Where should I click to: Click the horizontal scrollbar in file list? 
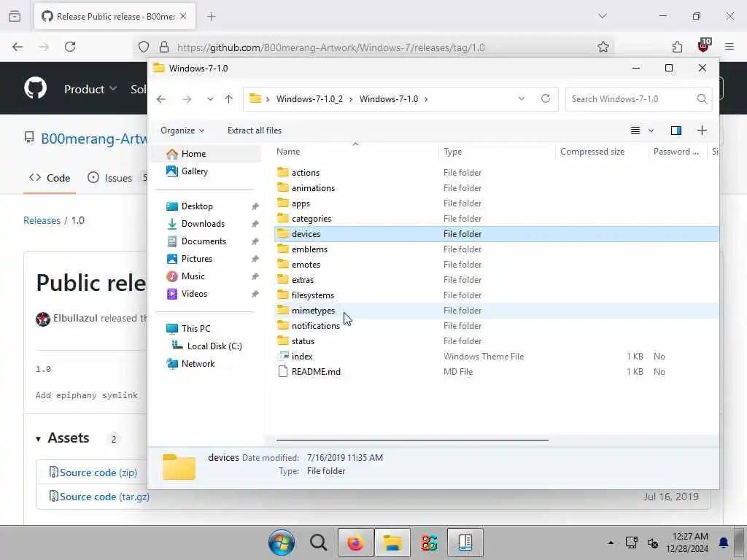[412, 440]
